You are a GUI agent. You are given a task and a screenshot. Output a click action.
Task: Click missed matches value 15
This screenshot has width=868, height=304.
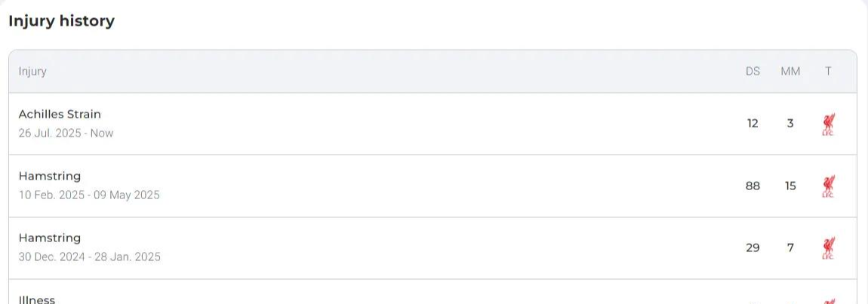coord(790,186)
